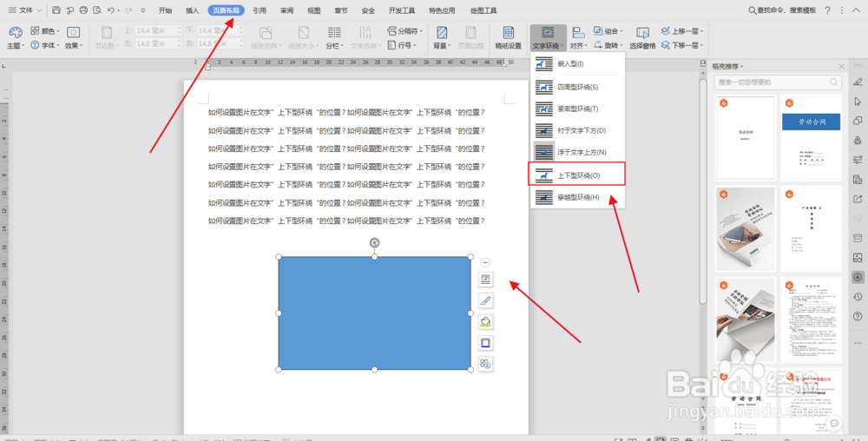The width and height of the screenshot is (868, 441).
Task: Open the 选择窗格 selection pane
Action: (642, 38)
